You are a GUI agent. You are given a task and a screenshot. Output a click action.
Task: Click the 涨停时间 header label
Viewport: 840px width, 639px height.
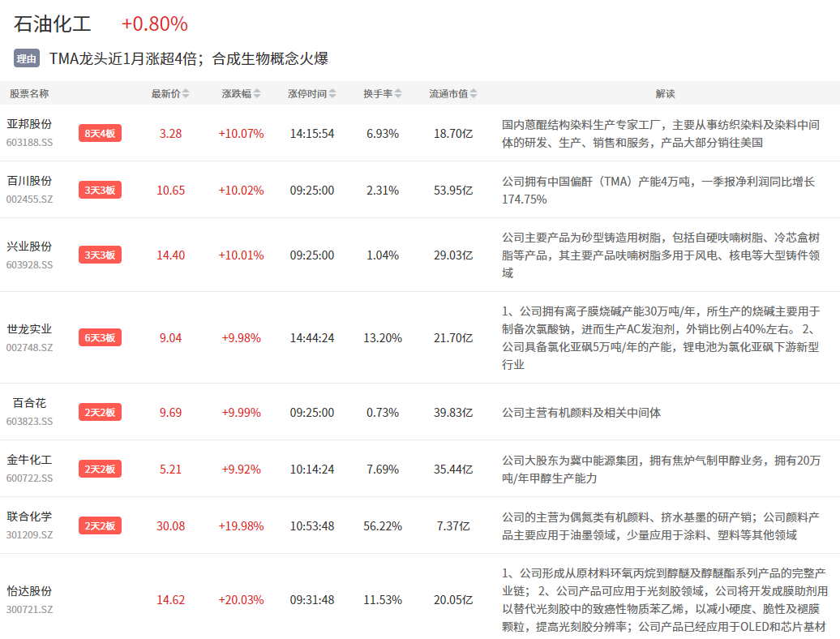(307, 94)
